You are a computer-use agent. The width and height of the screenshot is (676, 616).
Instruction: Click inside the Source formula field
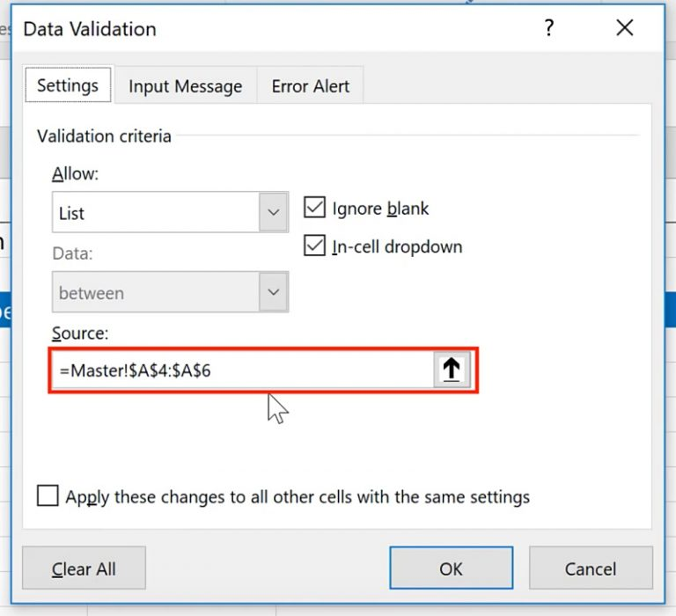(x=238, y=370)
